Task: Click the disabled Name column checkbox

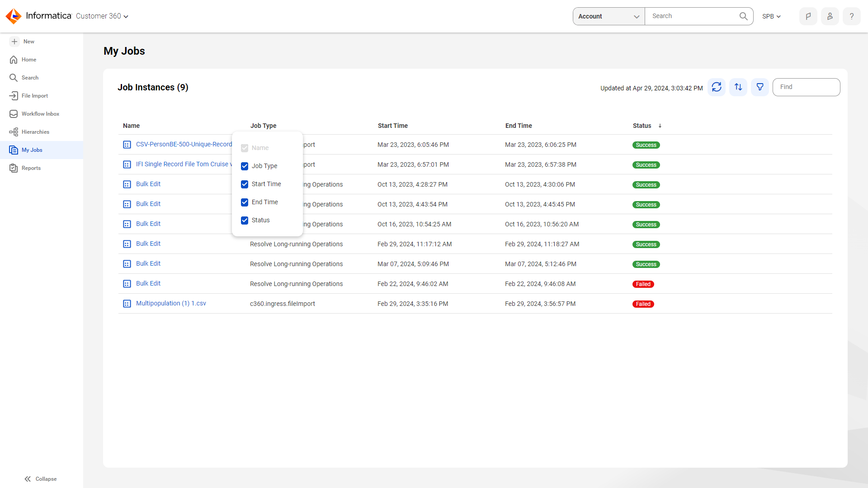Action: 245,148
